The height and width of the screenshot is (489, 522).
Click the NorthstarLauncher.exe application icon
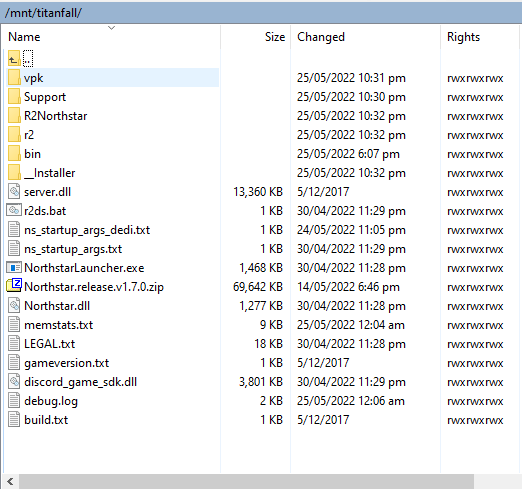coord(14,268)
